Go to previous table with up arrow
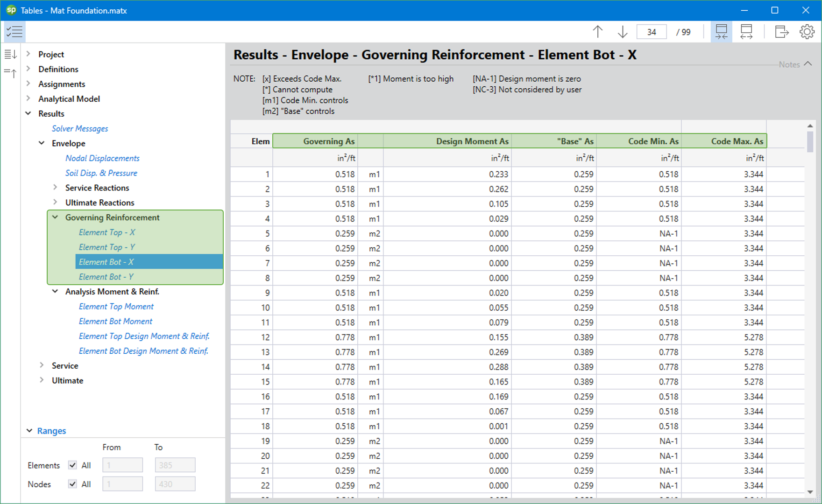This screenshot has width=822, height=504. pyautogui.click(x=598, y=32)
